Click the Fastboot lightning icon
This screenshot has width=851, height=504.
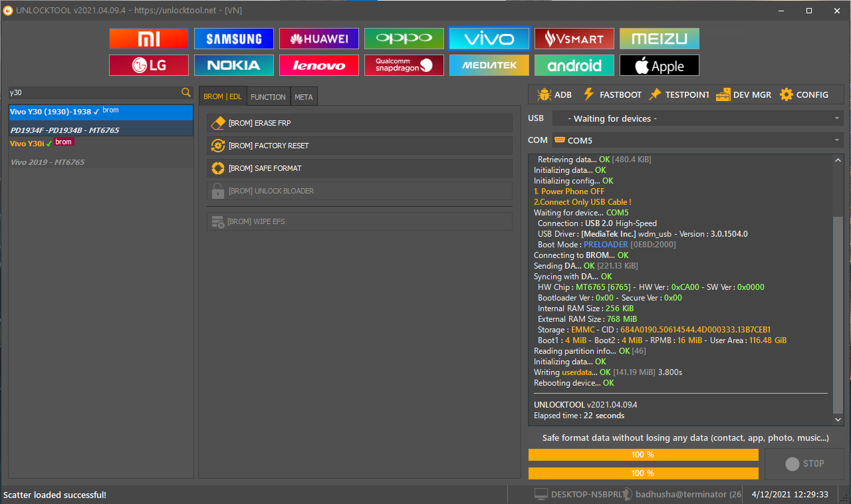[x=588, y=94]
